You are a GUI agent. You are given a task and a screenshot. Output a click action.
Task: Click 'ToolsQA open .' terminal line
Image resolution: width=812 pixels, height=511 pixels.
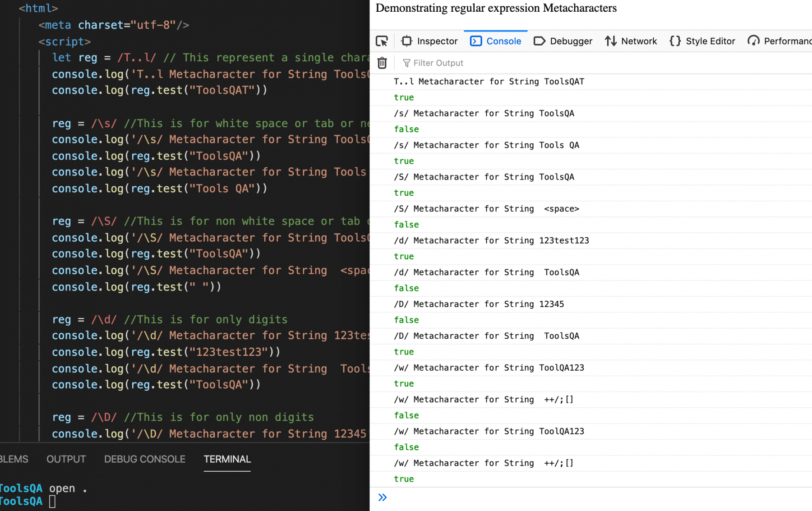[43, 488]
